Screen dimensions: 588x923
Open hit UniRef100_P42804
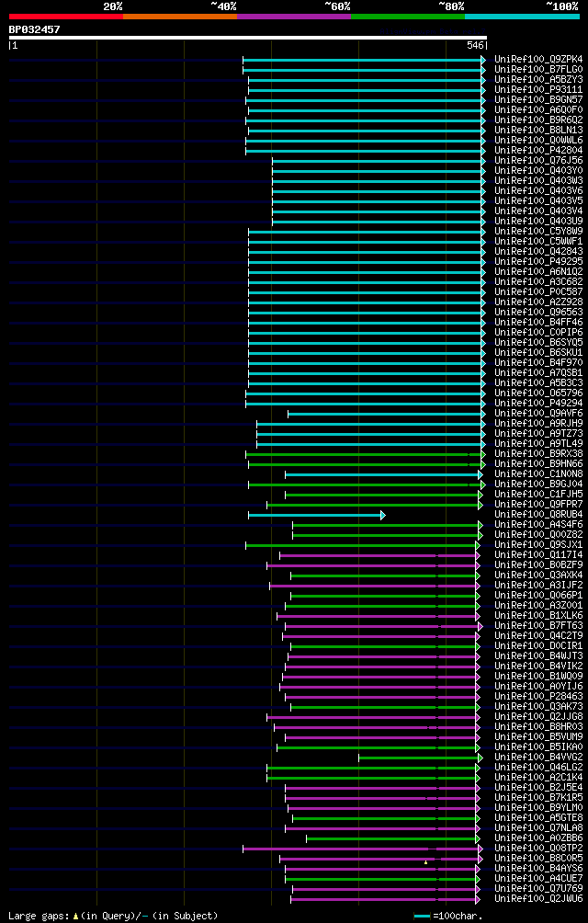point(538,151)
